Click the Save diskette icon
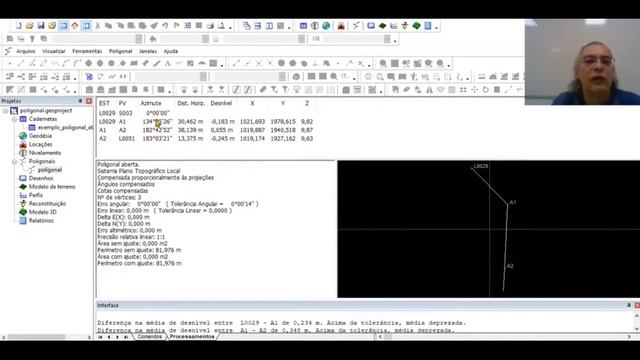Screen dimensions: 640x360 (x=41, y=26)
